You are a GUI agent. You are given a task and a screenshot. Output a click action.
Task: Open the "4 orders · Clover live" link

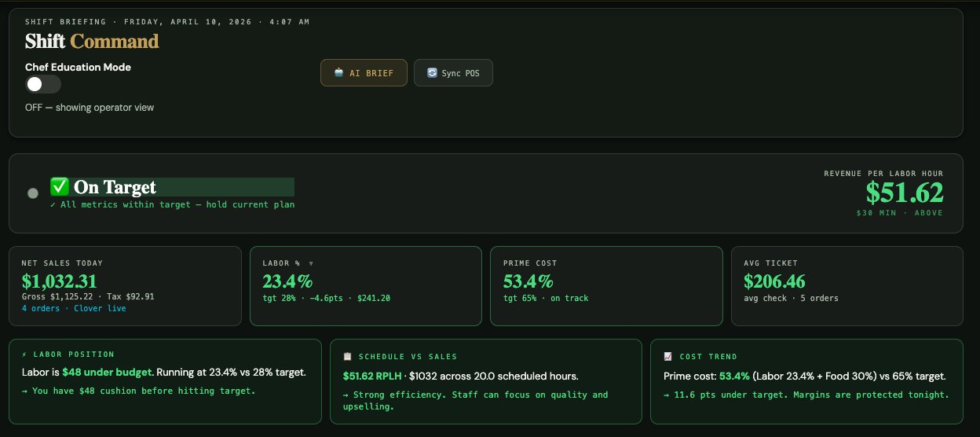click(74, 309)
